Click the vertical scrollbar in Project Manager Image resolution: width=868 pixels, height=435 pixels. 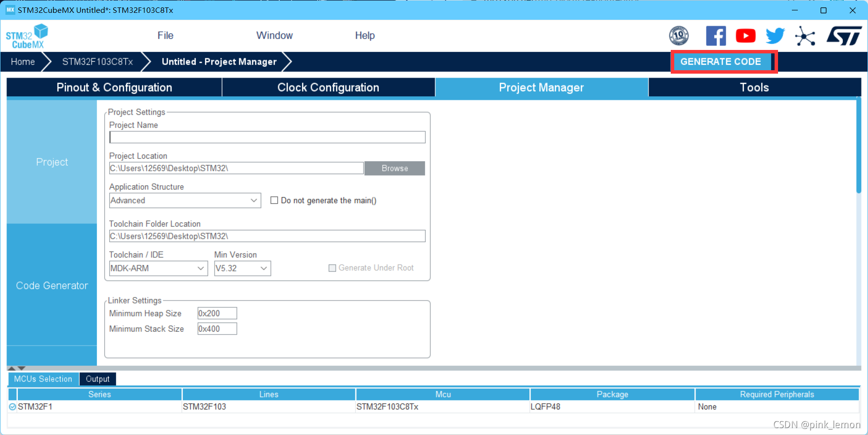pos(859,146)
